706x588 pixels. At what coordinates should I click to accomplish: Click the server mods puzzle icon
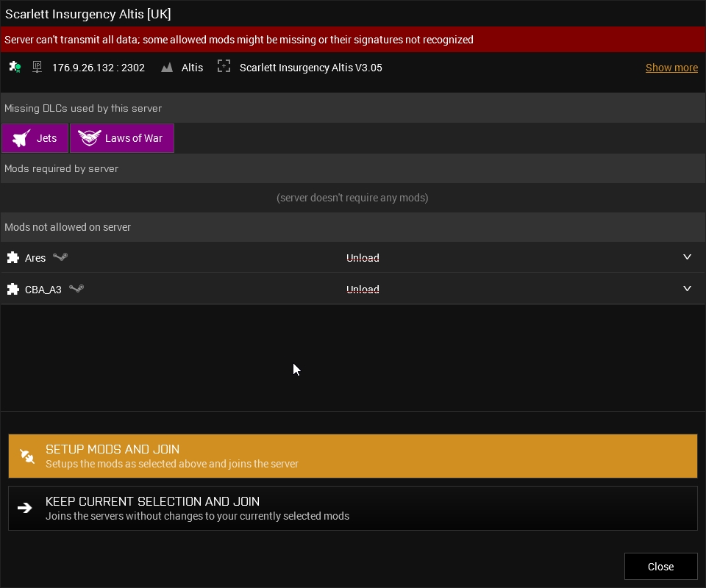tap(15, 67)
